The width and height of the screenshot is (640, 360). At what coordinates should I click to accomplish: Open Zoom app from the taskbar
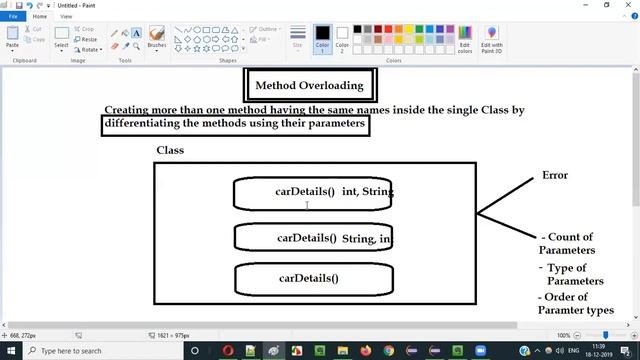[480, 351]
